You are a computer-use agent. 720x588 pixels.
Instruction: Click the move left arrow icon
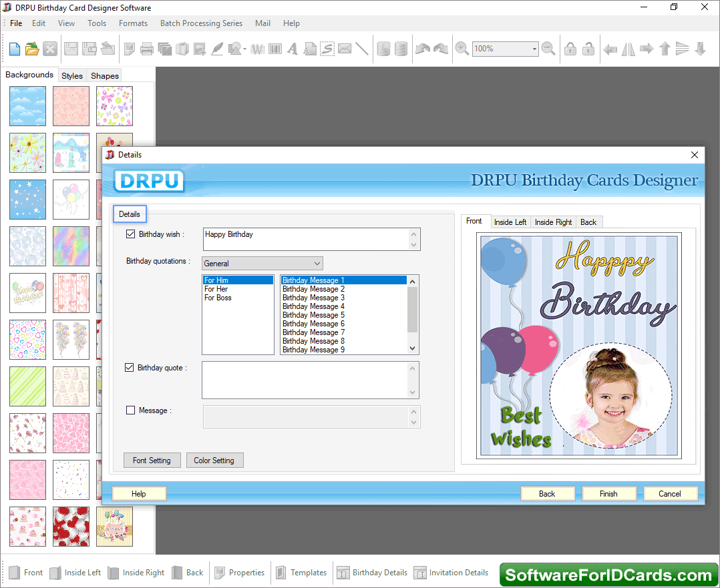[x=610, y=49]
